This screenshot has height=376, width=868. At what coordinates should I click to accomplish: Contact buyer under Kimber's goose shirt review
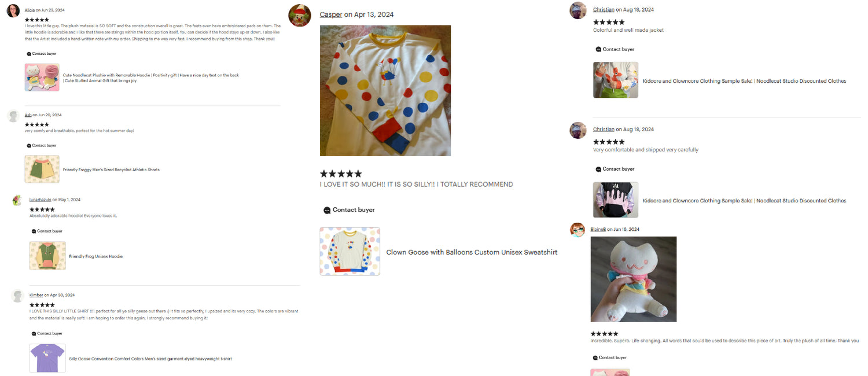click(x=46, y=334)
